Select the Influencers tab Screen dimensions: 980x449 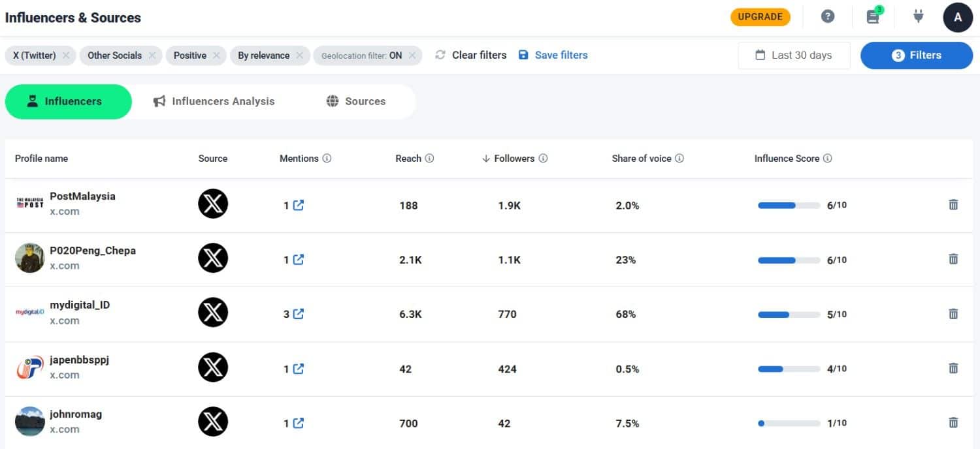click(69, 102)
